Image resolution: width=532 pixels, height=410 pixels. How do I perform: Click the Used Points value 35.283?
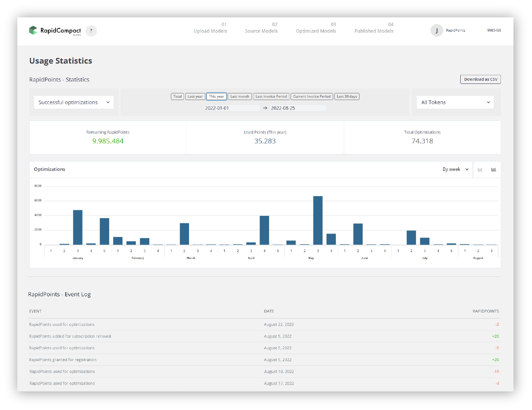tap(265, 141)
